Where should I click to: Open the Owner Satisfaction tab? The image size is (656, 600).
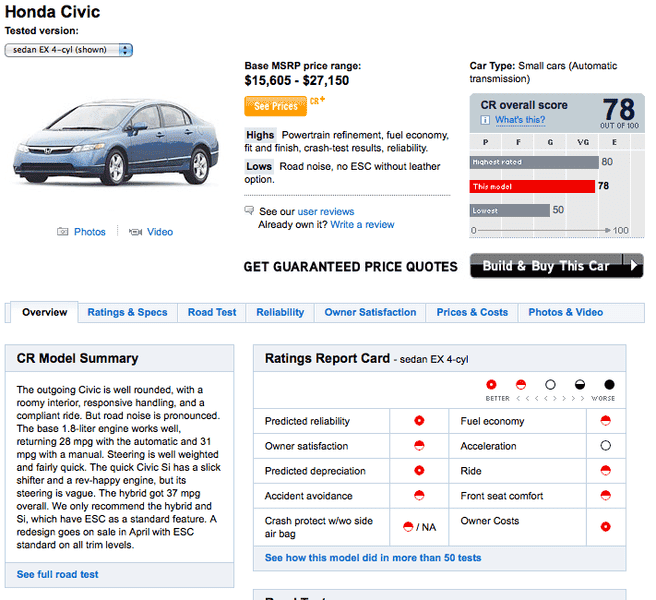click(370, 312)
